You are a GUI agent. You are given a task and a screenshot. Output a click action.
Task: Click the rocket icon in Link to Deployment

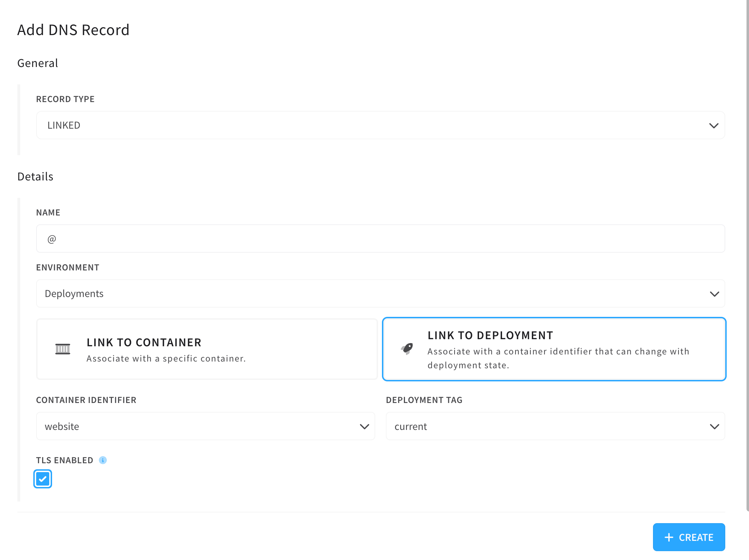point(407,349)
